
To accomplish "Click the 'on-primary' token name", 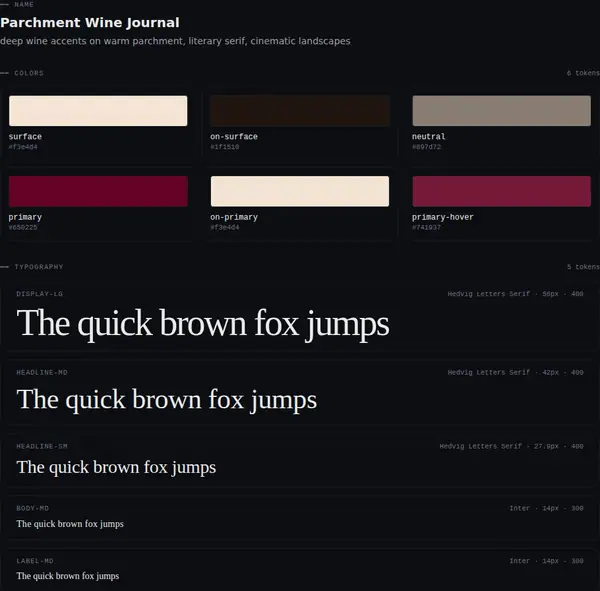I will (x=234, y=217).
